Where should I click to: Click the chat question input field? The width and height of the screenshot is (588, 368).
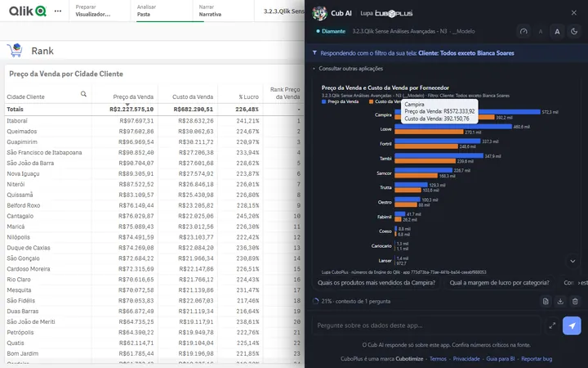pyautogui.click(x=427, y=325)
